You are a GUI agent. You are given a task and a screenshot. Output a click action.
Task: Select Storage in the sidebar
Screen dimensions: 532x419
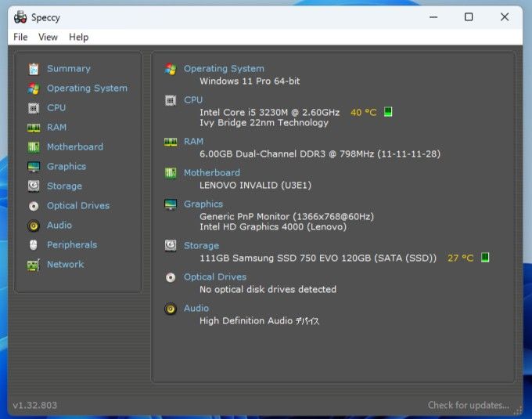pyautogui.click(x=64, y=186)
